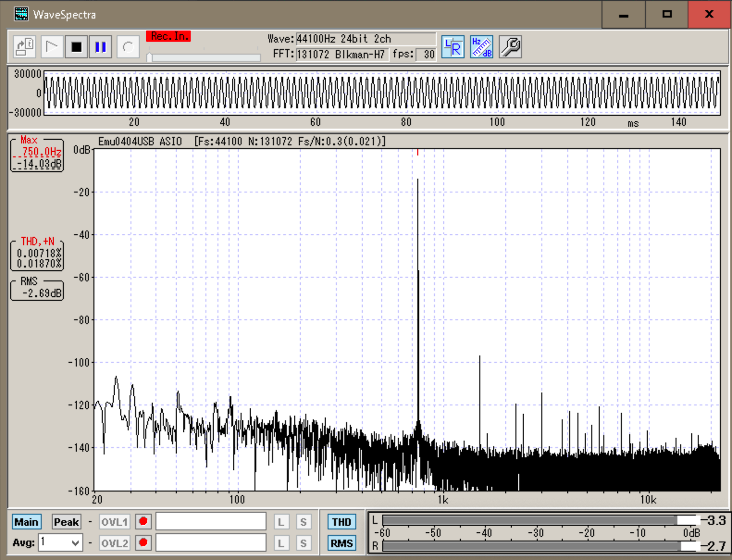The height and width of the screenshot is (560, 732).
Task: Click the Emu0404USB ASIO device label
Action: [x=140, y=142]
